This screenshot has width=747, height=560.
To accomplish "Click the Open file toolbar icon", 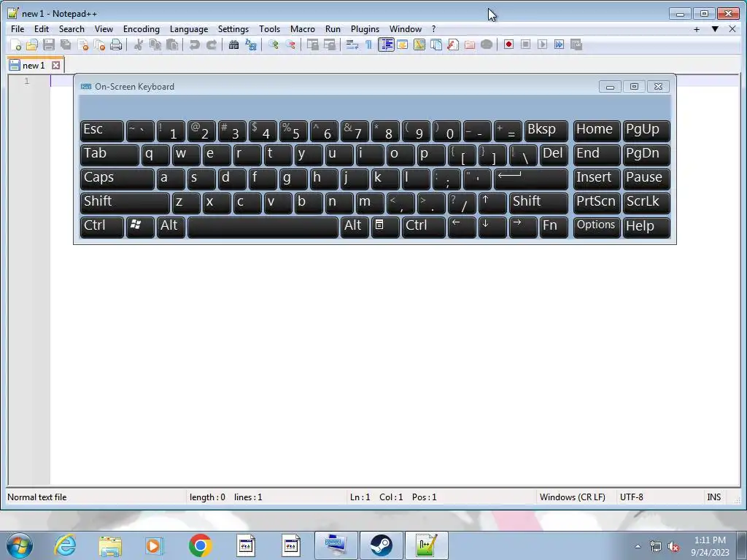I will point(32,44).
